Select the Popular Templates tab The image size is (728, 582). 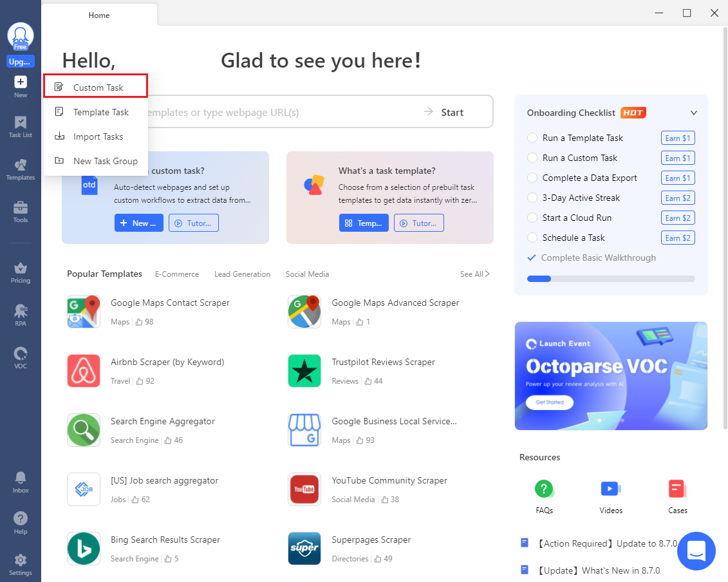point(104,274)
